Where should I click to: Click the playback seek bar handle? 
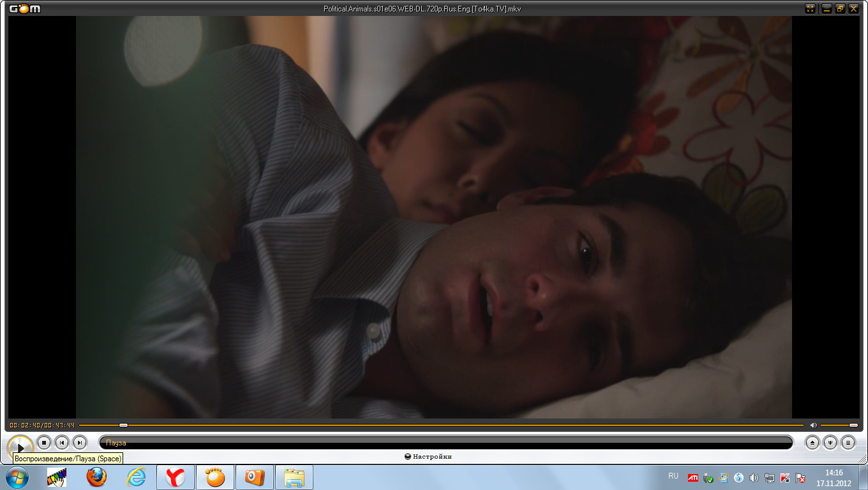tap(123, 425)
